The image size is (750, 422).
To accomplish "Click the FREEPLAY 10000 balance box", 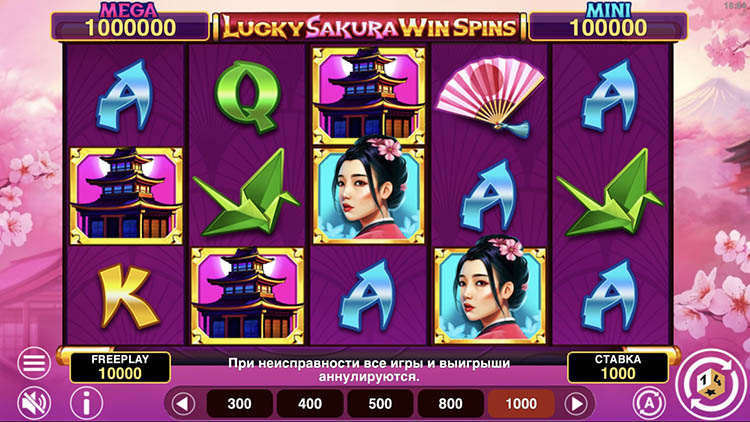I will [120, 367].
